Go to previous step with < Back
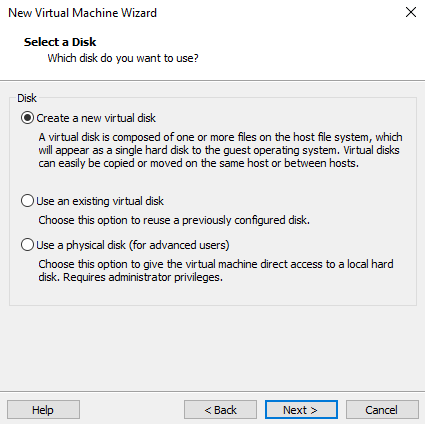425x424 pixels. click(220, 410)
